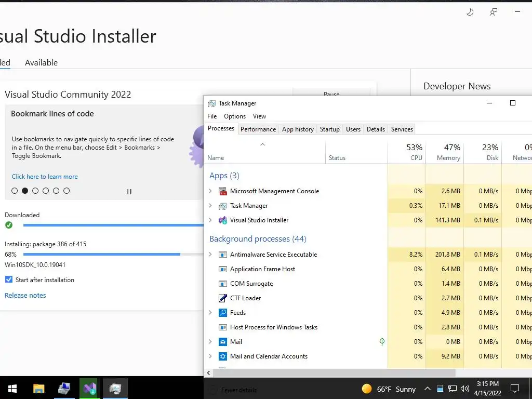Click the Pause installation button
532x399 pixels.
[331, 92]
